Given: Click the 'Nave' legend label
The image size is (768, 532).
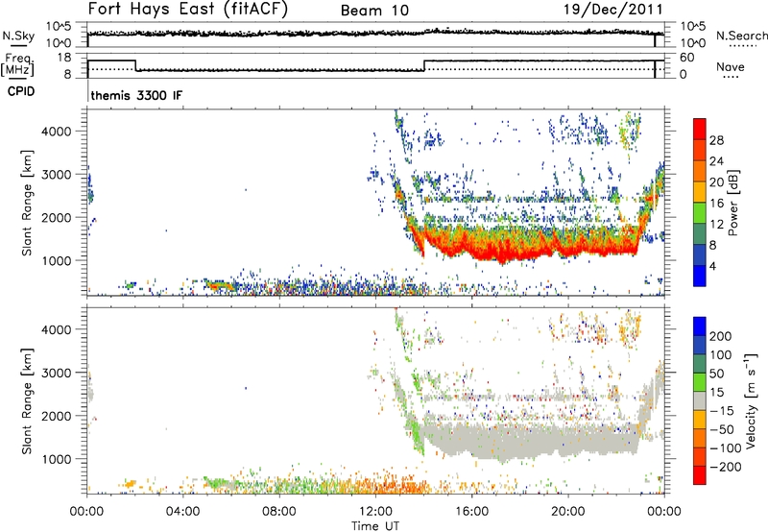Looking at the screenshot, I should (x=730, y=66).
